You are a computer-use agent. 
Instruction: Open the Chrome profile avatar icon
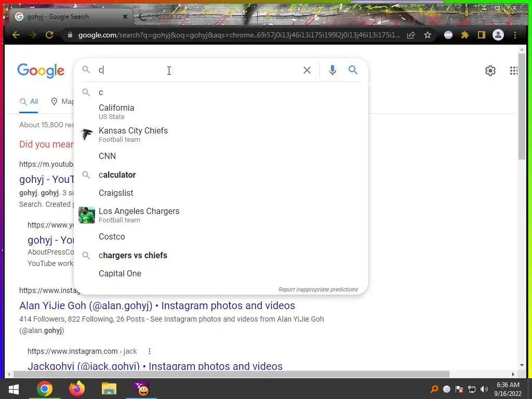point(498,35)
